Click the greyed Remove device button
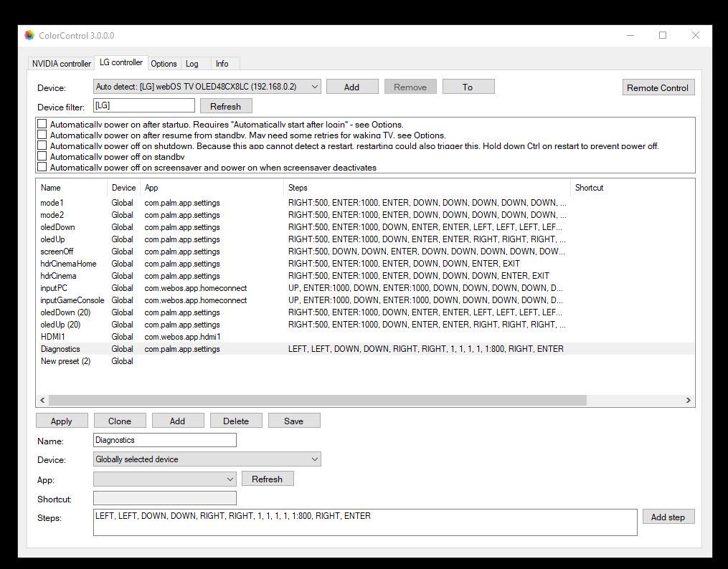 (x=410, y=87)
